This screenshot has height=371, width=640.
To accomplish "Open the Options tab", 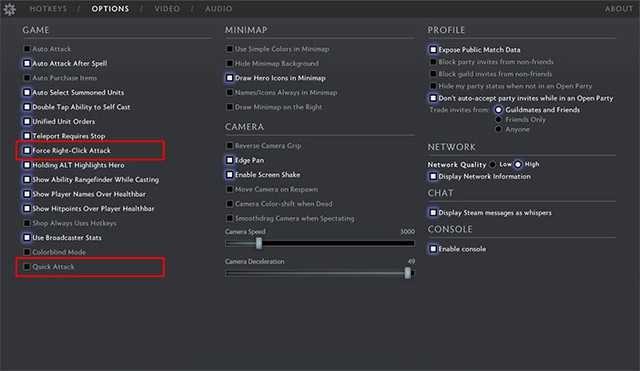I will (110, 9).
